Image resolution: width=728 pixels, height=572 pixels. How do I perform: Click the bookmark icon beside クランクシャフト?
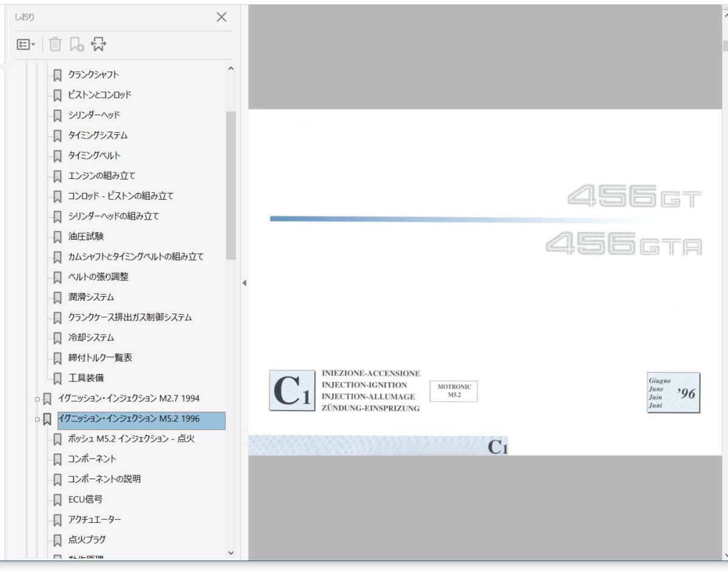(58, 75)
